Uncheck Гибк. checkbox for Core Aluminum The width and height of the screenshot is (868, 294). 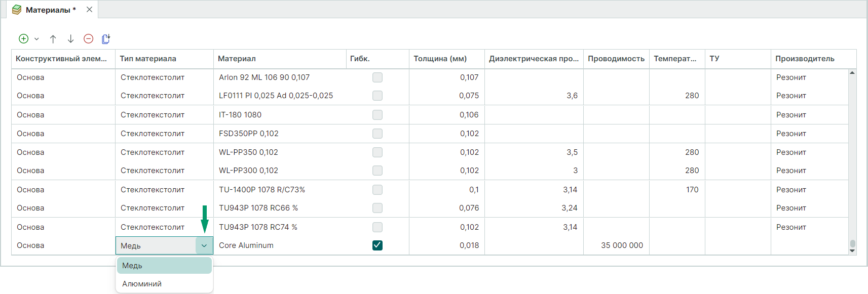pos(378,245)
